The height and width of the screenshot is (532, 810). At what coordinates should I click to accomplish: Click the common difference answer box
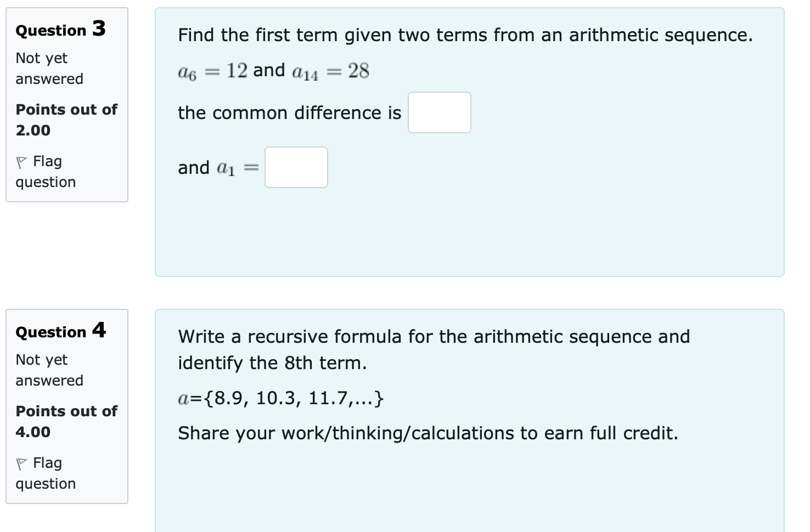(439, 112)
